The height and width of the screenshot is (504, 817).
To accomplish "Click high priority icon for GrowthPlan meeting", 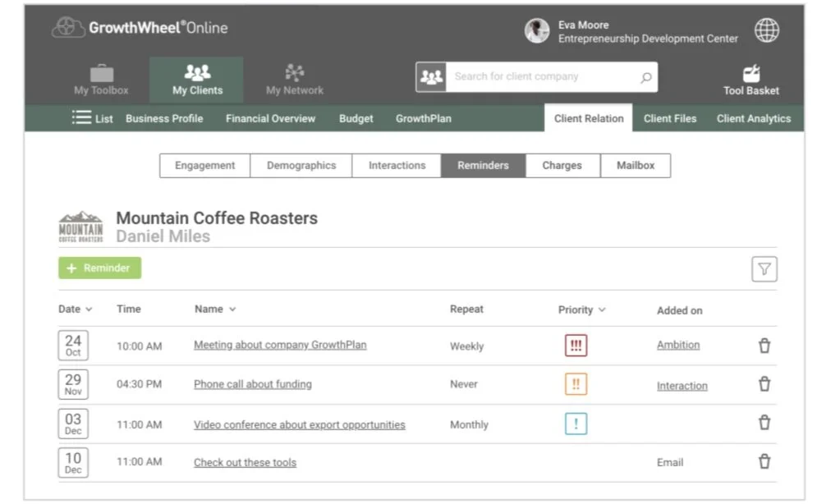I will 576,346.
